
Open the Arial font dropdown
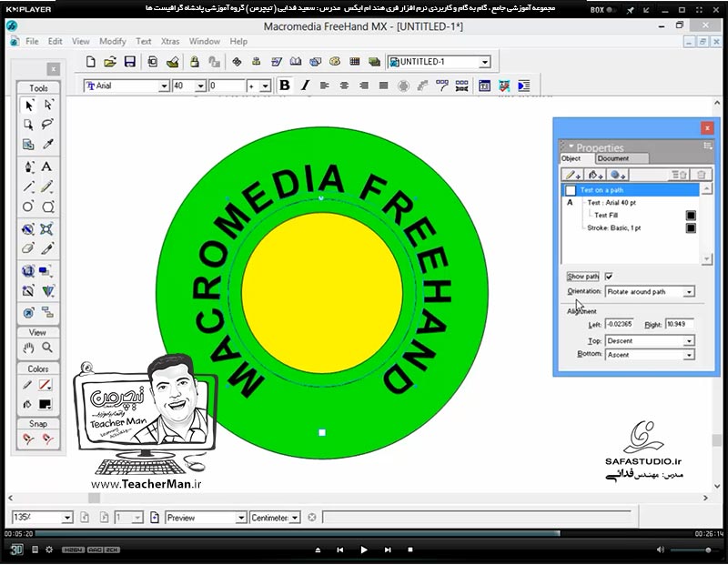coord(164,86)
